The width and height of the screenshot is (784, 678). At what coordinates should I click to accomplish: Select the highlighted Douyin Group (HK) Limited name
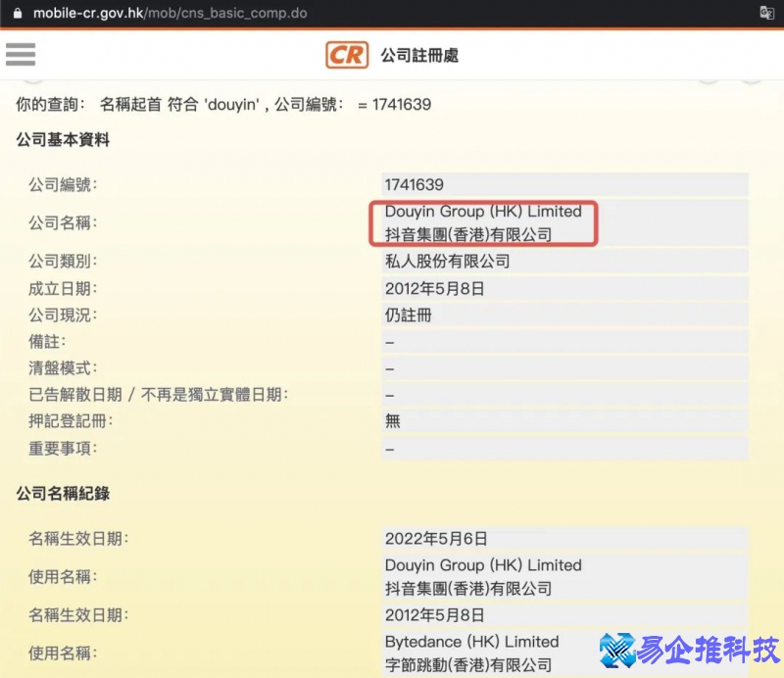click(484, 222)
